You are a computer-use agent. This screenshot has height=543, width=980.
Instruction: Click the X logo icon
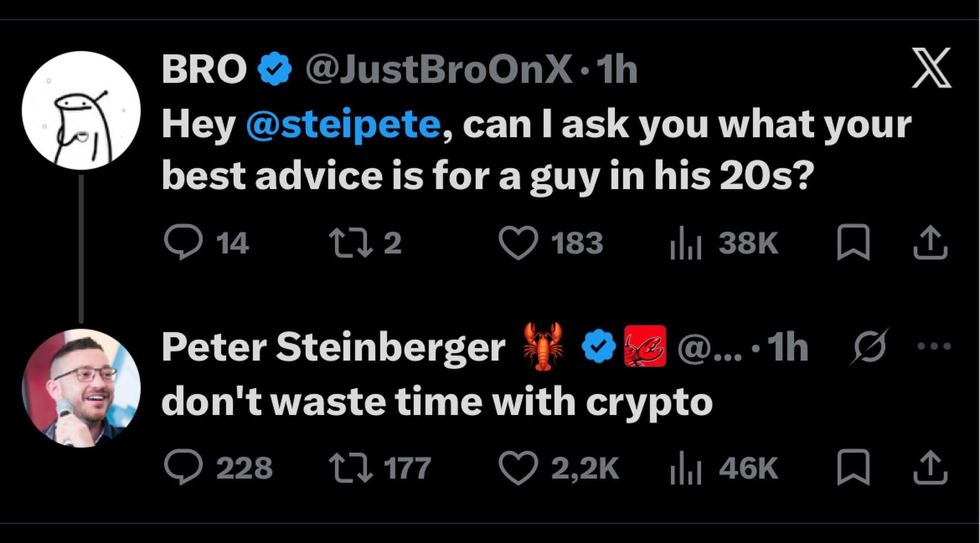[931, 68]
